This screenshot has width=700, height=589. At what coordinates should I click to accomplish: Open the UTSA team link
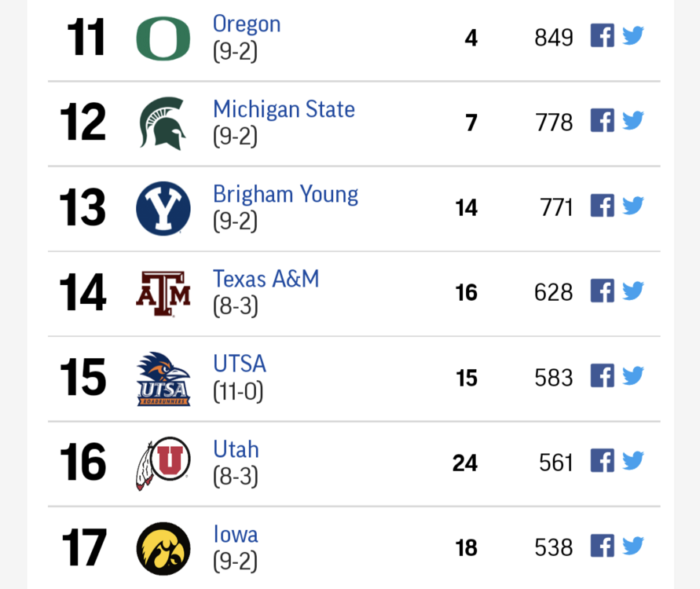click(240, 364)
